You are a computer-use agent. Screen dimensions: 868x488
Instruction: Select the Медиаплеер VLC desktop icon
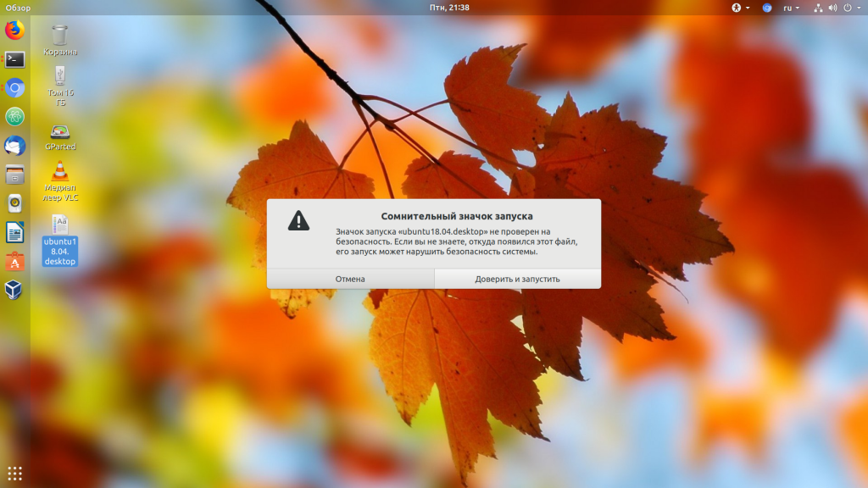(60, 181)
